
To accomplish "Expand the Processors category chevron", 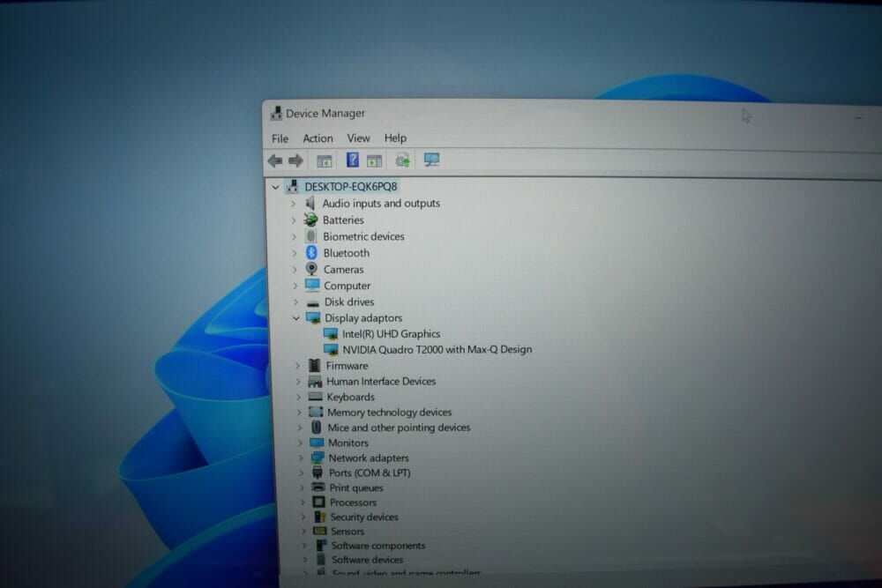I will coord(302,502).
